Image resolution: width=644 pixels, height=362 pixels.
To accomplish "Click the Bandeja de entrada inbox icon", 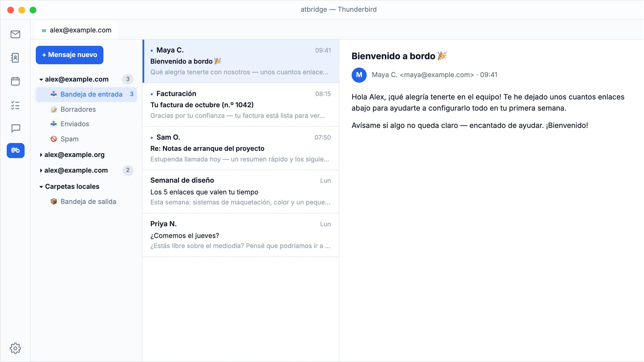I will tap(54, 94).
